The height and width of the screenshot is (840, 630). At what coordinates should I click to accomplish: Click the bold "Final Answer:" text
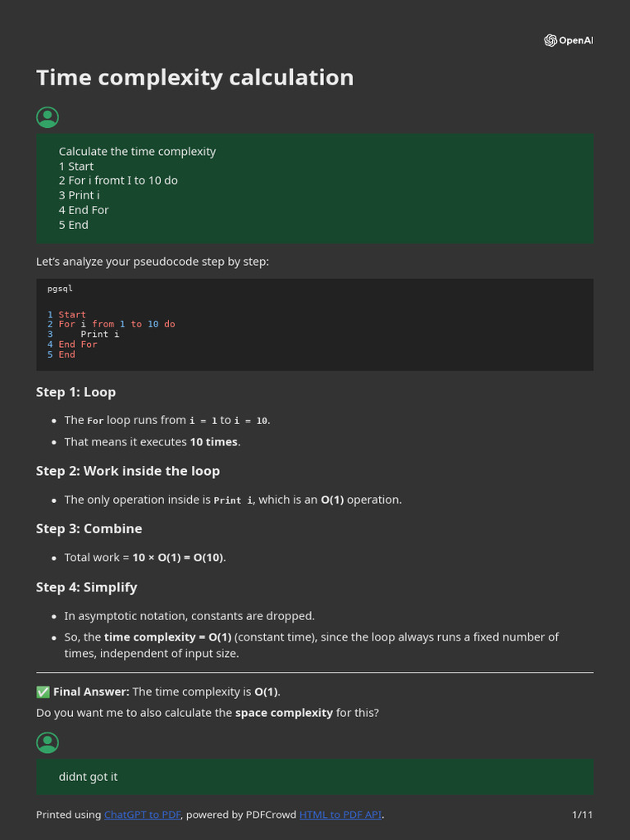[91, 692]
